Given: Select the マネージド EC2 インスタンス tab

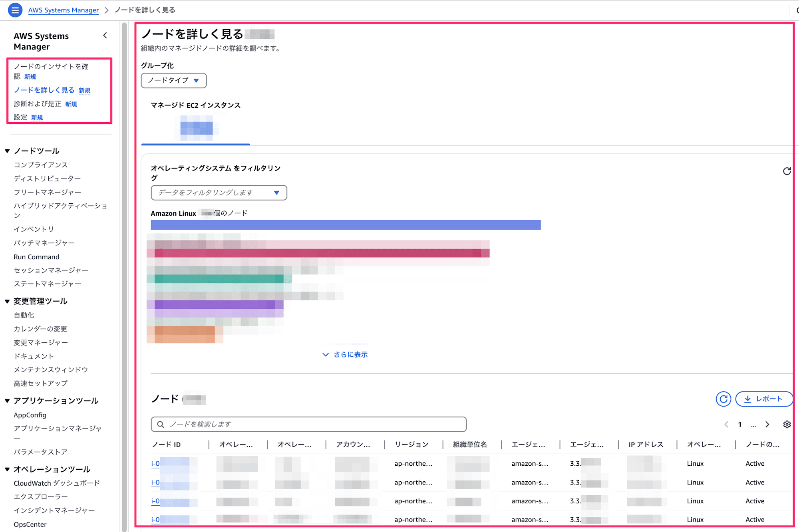Looking at the screenshot, I should tap(195, 122).
